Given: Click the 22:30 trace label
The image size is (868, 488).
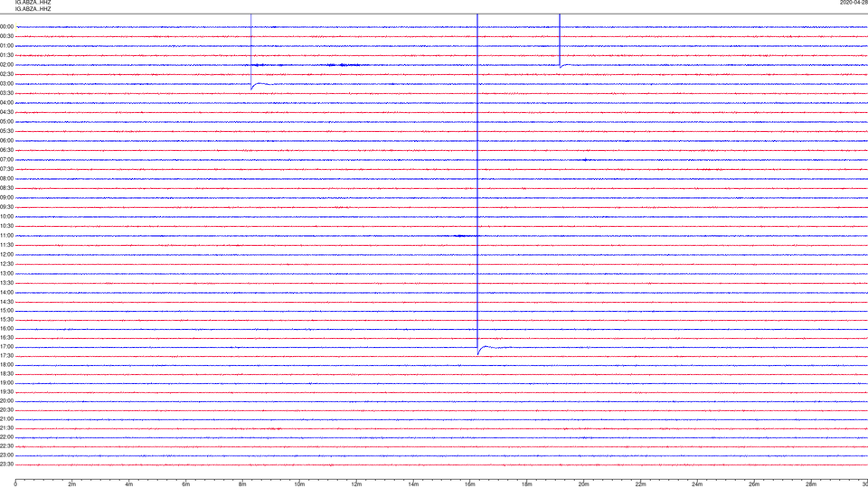Looking at the screenshot, I should [6, 446].
